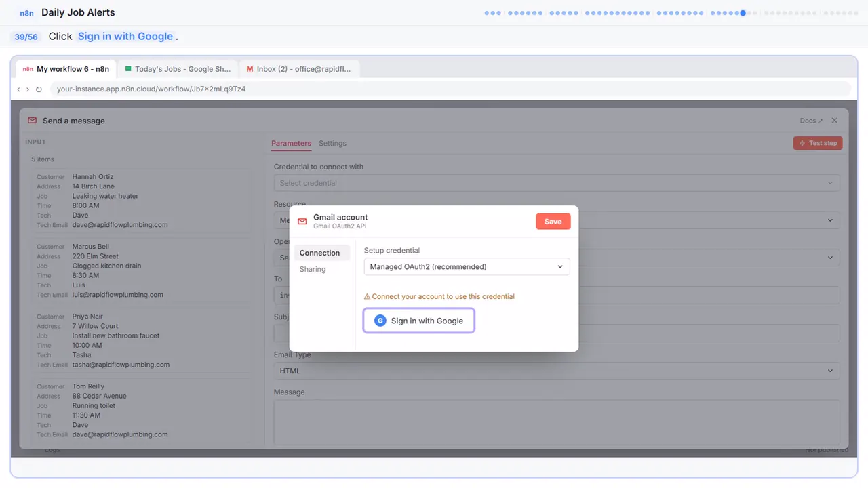868x488 pixels.
Task: Click luis@rapidflowplumbing.com tech email
Action: 118,295
